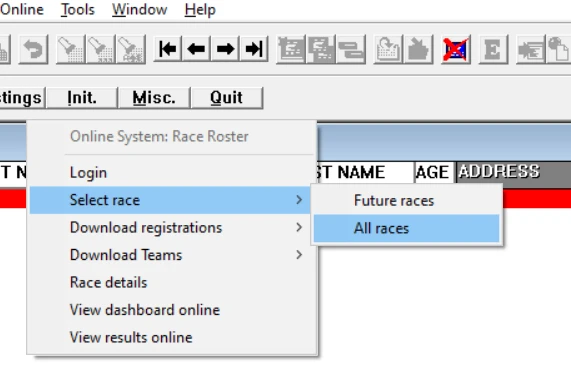The width and height of the screenshot is (571, 374).
Task: Choose View dashboard online
Action: point(170,310)
